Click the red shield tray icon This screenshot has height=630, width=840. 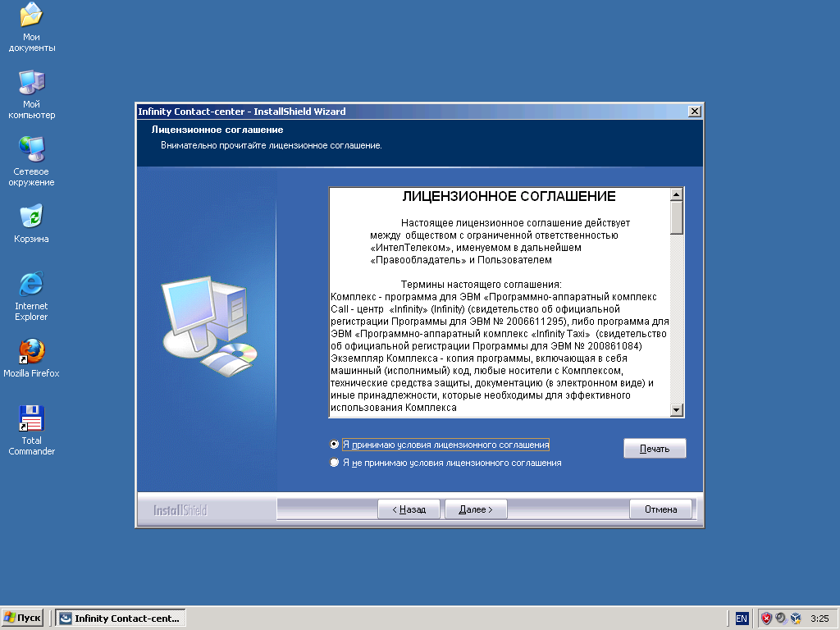[767, 619]
